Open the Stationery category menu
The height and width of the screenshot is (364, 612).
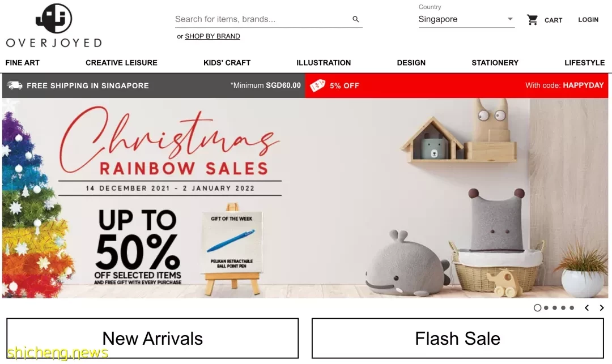(495, 63)
